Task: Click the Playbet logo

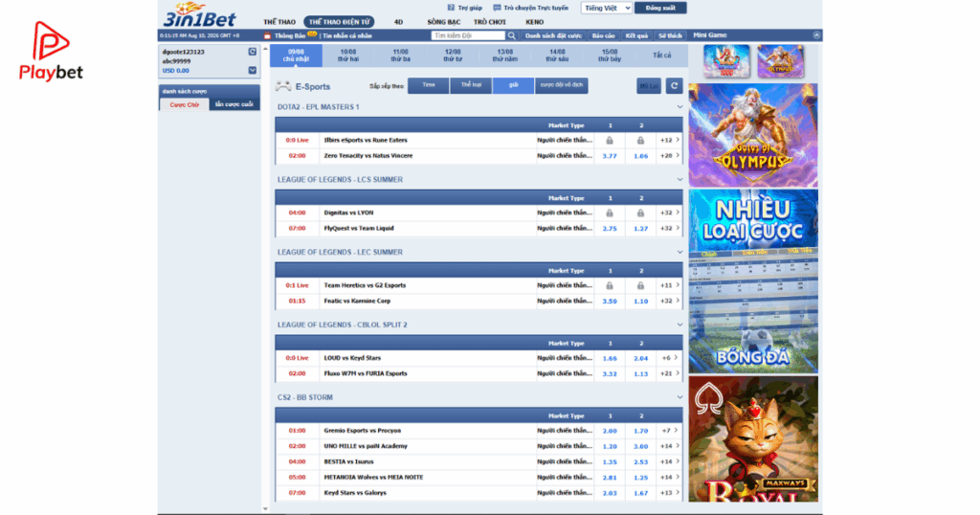Action: click(x=51, y=52)
